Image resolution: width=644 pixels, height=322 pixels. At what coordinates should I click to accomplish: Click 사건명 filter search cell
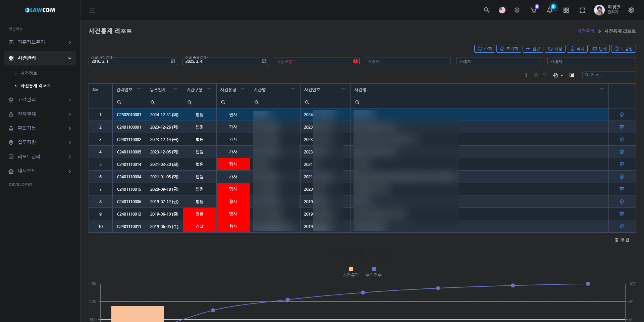pyautogui.click(x=480, y=102)
